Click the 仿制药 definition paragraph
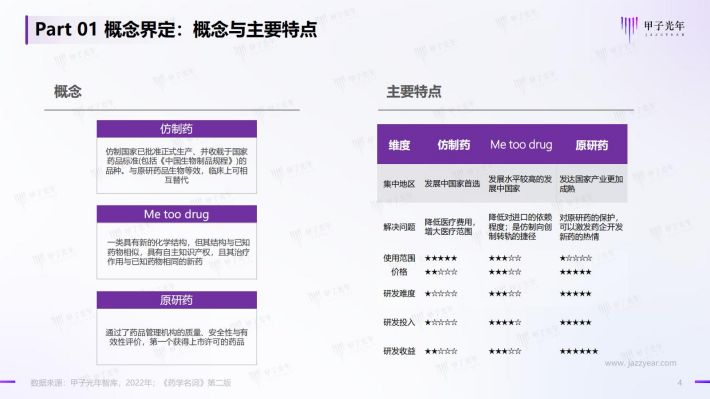710x399 pixels. coord(177,166)
